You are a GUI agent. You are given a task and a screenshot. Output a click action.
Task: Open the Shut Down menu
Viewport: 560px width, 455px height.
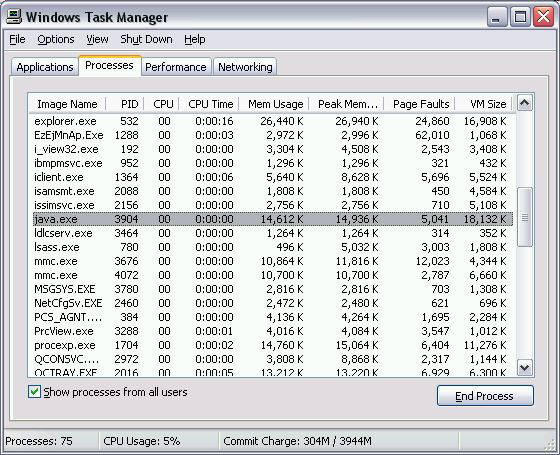[x=146, y=39]
